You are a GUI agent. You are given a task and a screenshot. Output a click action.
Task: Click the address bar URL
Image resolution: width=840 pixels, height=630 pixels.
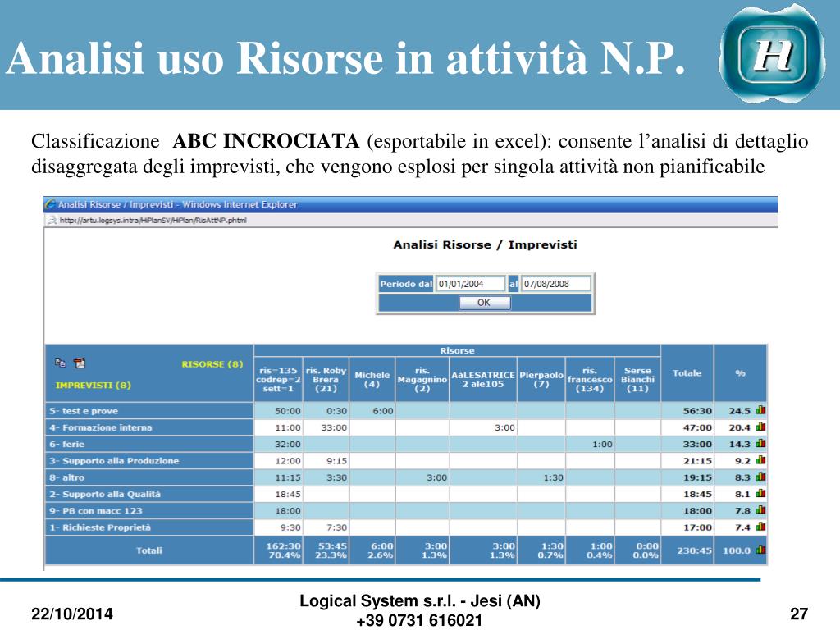(x=153, y=220)
